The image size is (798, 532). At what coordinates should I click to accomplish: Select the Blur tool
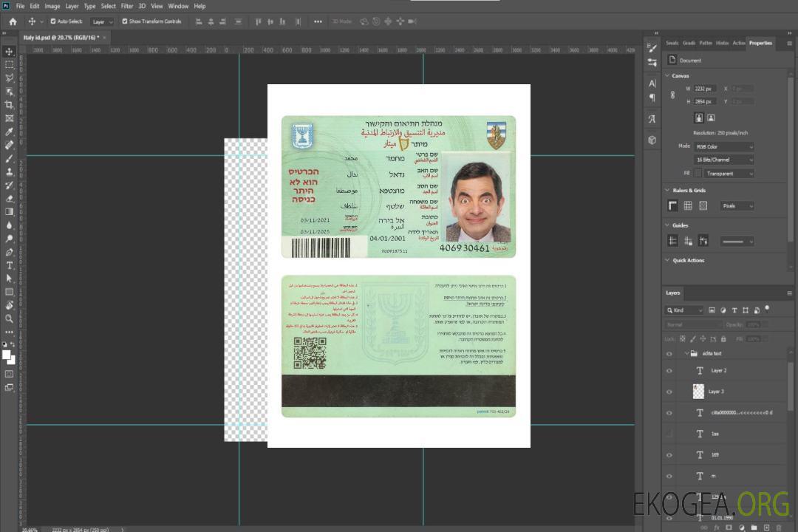click(9, 225)
